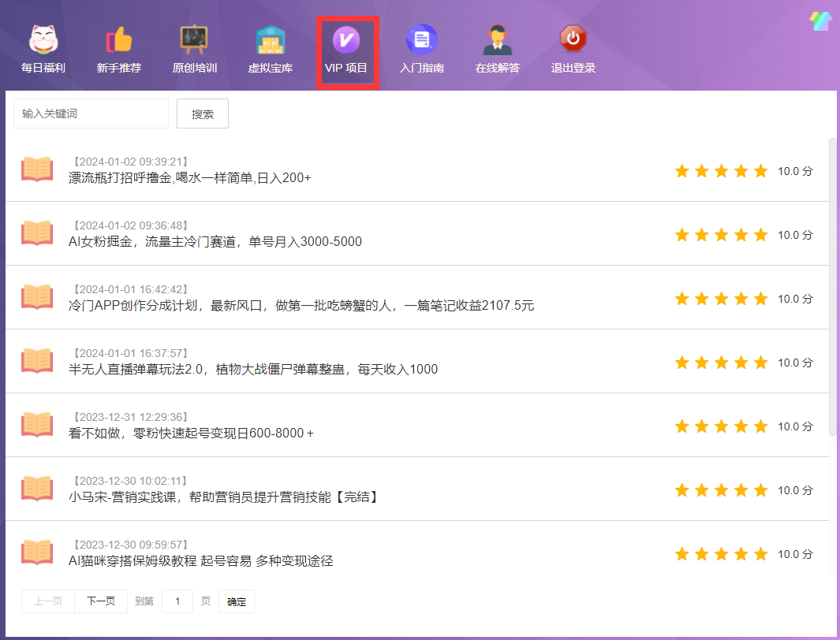The height and width of the screenshot is (640, 840).
Task: Go to next page via 下一页
Action: (x=103, y=601)
